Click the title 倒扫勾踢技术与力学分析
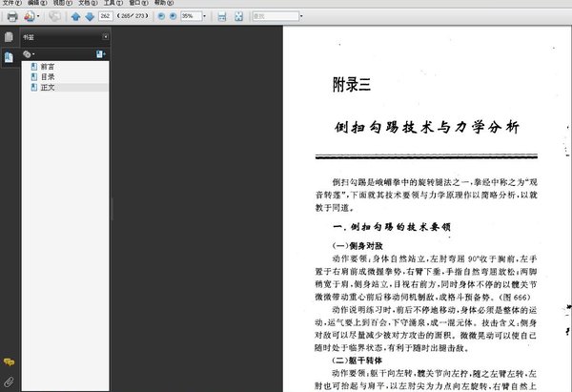 tap(427, 127)
